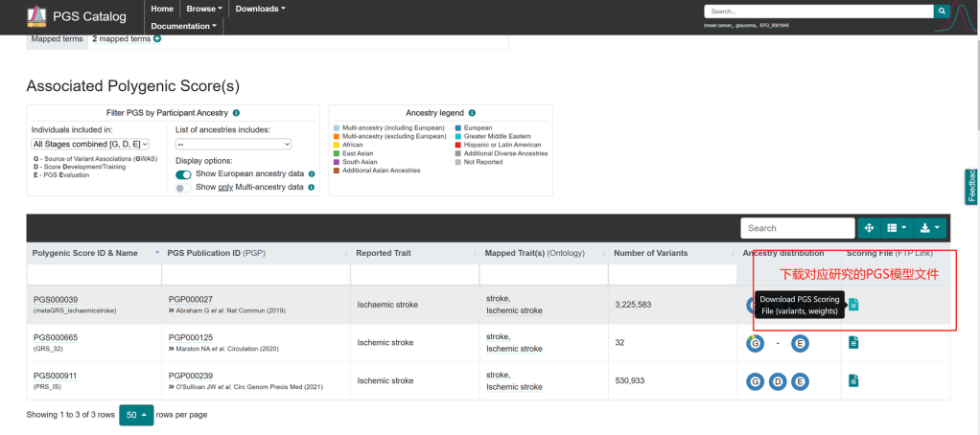Toggle Show European ancestry data switch

(183, 174)
